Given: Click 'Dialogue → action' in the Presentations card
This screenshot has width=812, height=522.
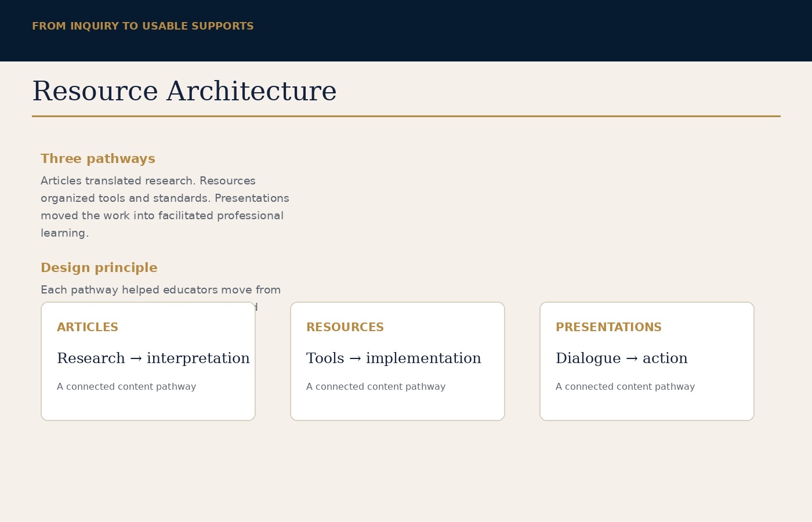Looking at the screenshot, I should [x=622, y=358].
